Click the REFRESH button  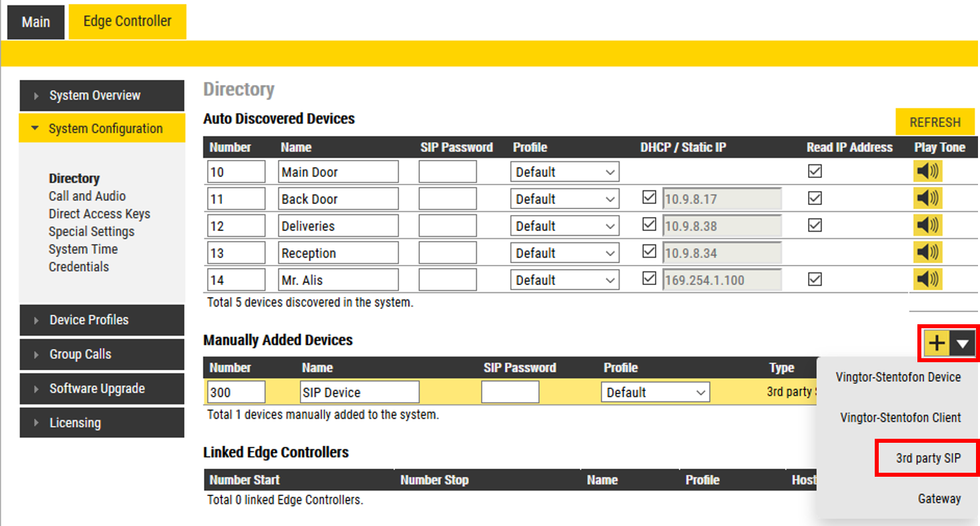coord(935,123)
